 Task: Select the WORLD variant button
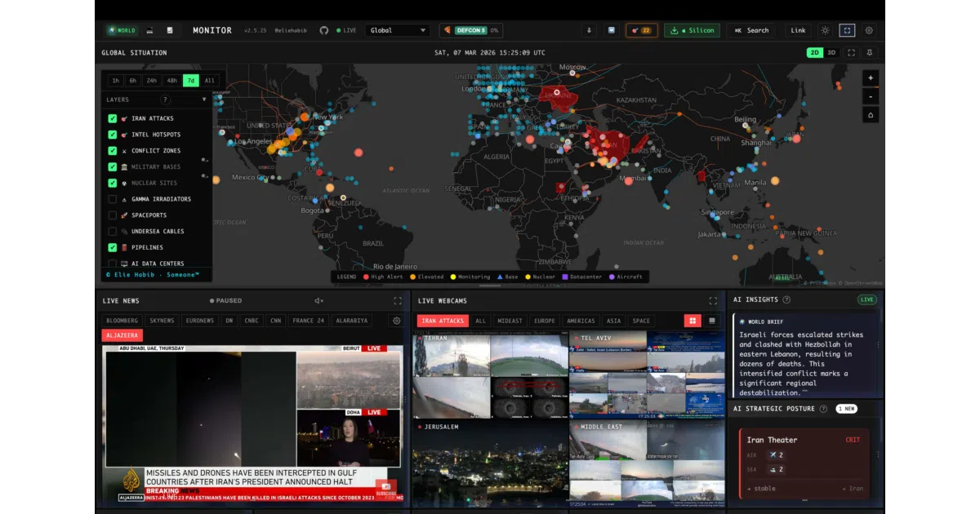pos(122,30)
